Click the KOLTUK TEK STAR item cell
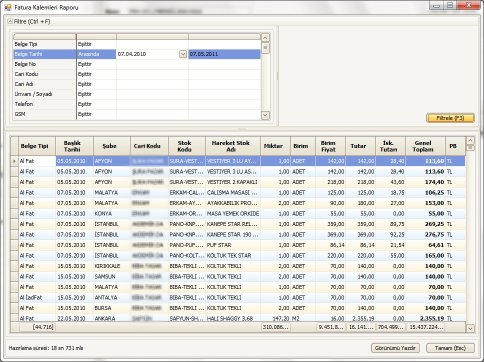This screenshot has width=484, height=362. pyautogui.click(x=233, y=256)
